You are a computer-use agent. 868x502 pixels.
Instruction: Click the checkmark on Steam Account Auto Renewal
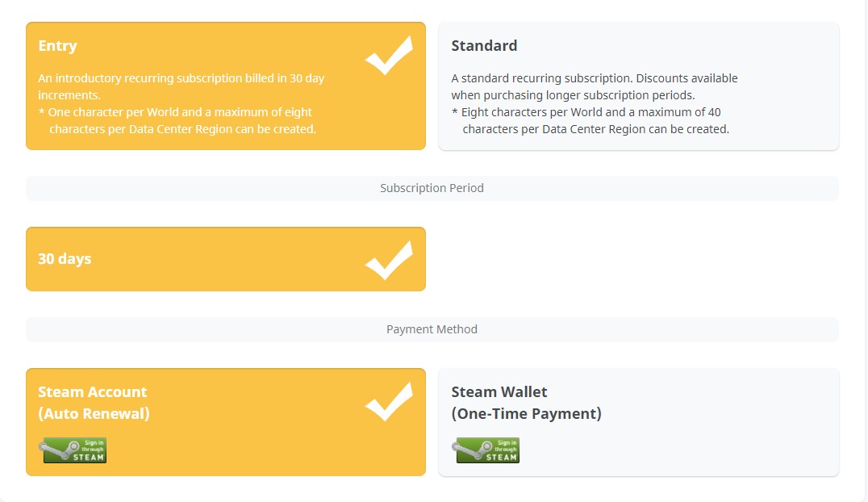point(389,402)
